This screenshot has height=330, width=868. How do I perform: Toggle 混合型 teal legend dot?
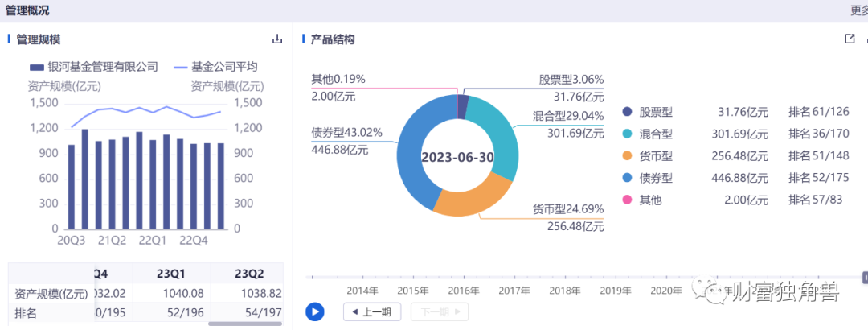click(627, 134)
